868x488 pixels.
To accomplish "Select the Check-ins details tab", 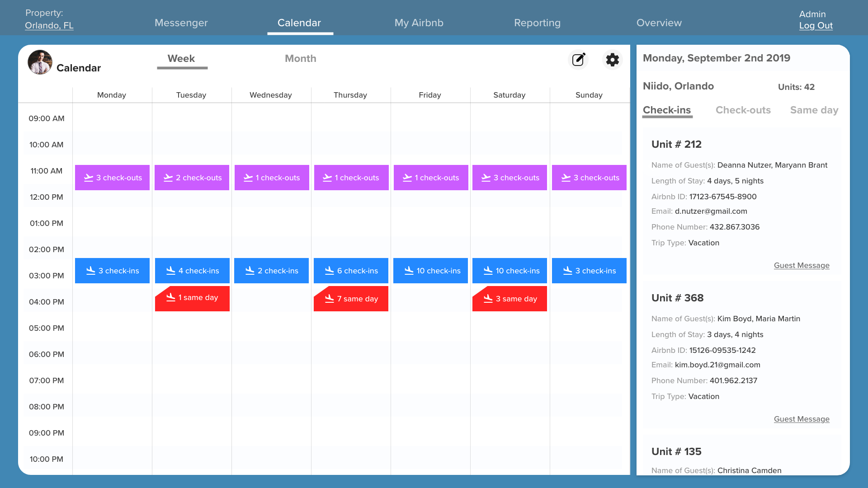I will (x=667, y=110).
